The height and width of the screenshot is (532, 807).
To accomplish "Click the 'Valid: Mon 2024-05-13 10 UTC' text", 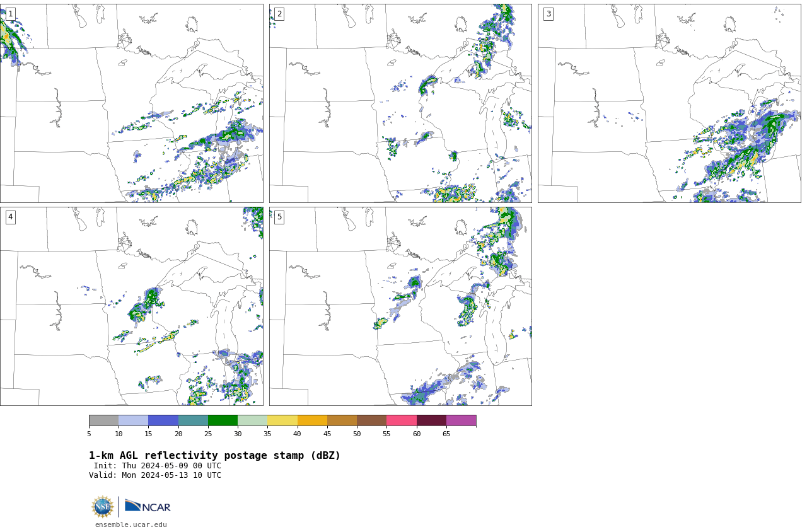I will point(155,475).
